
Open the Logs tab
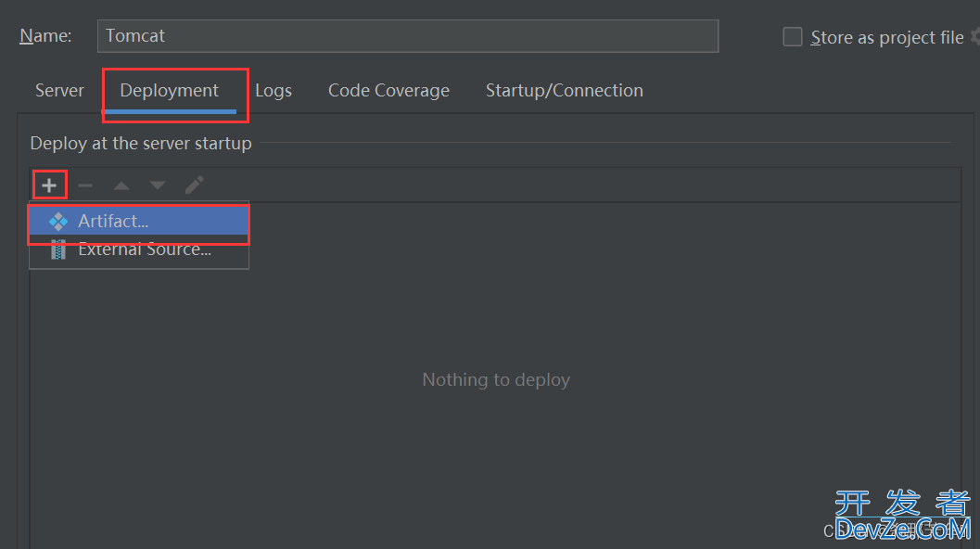pyautogui.click(x=274, y=91)
